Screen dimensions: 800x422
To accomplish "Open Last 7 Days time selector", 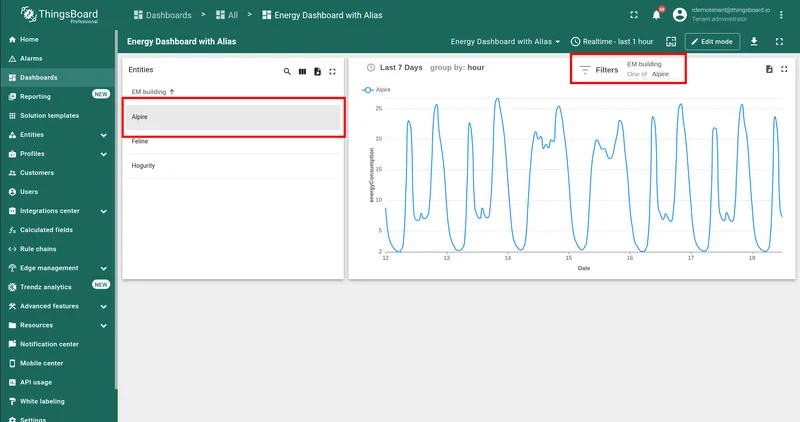I will [395, 67].
